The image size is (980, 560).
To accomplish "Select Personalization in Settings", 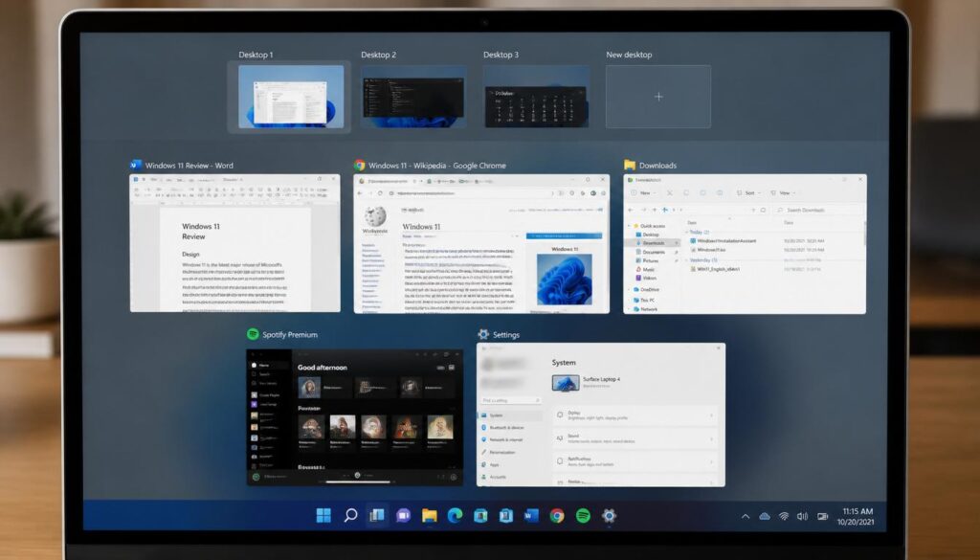I will [x=498, y=452].
